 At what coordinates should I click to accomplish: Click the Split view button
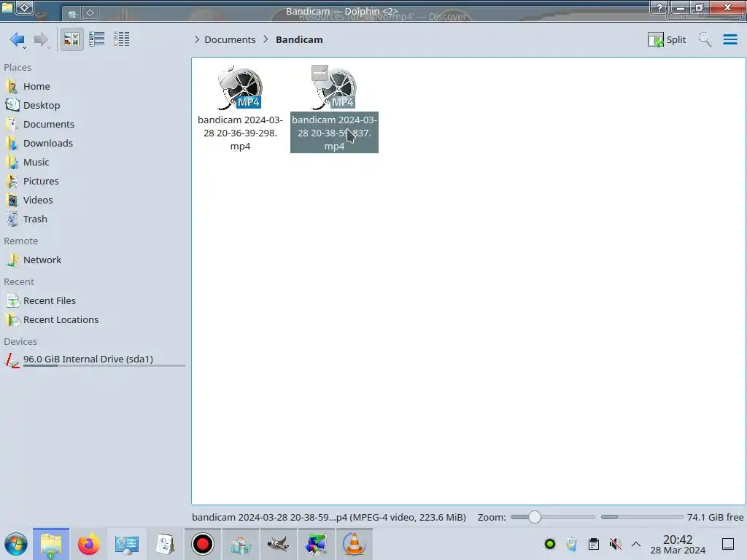pos(667,39)
